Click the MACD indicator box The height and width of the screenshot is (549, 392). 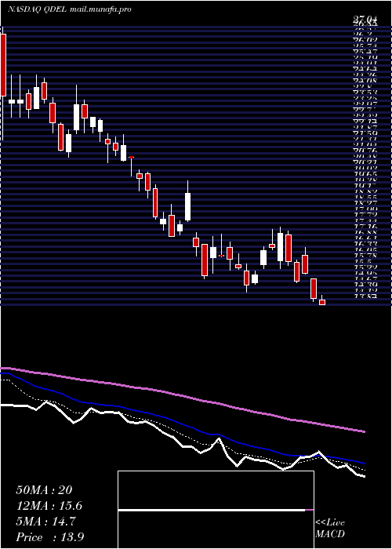pos(216,510)
